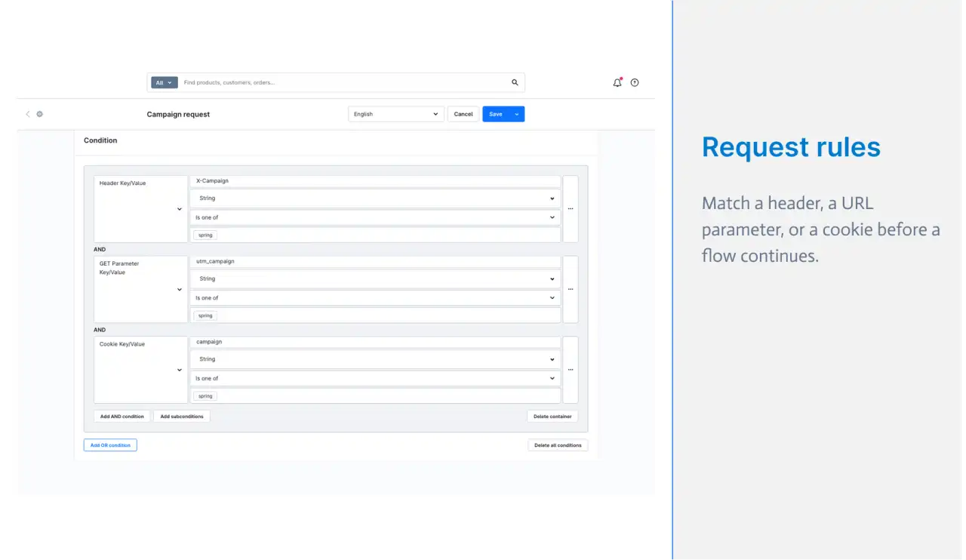Open the GET Parameter Key/Value type dropdown
Viewport: 966px width, 560px height.
141,289
